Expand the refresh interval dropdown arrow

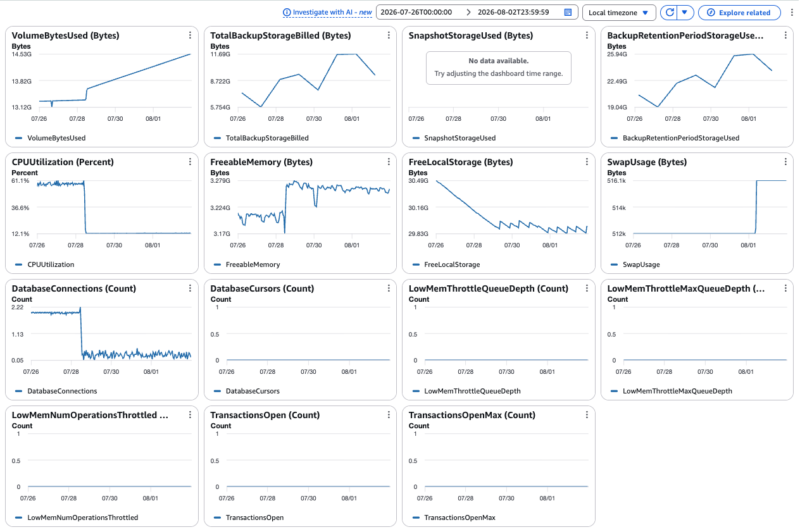point(685,12)
